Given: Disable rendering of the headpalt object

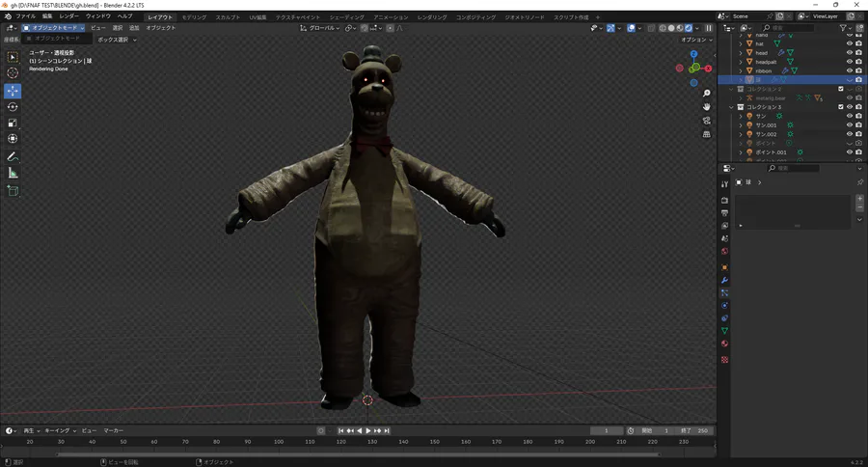Looking at the screenshot, I should point(858,62).
